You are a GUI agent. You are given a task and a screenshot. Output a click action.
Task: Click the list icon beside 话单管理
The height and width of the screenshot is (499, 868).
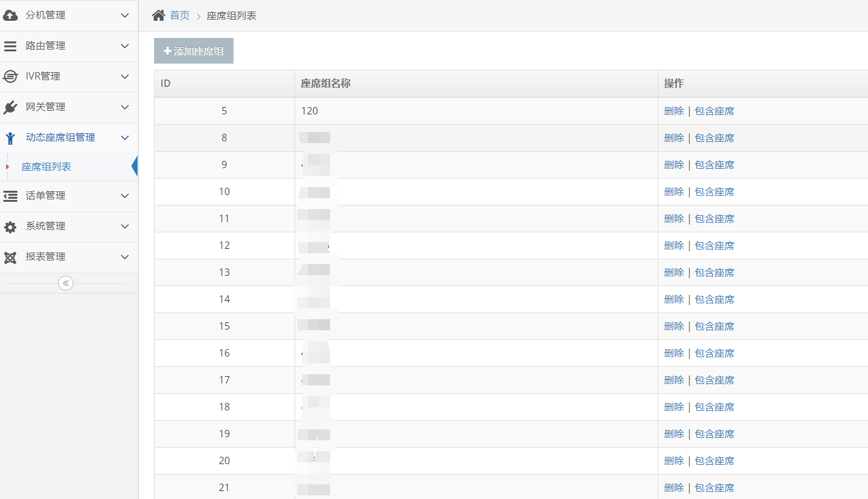(10, 196)
